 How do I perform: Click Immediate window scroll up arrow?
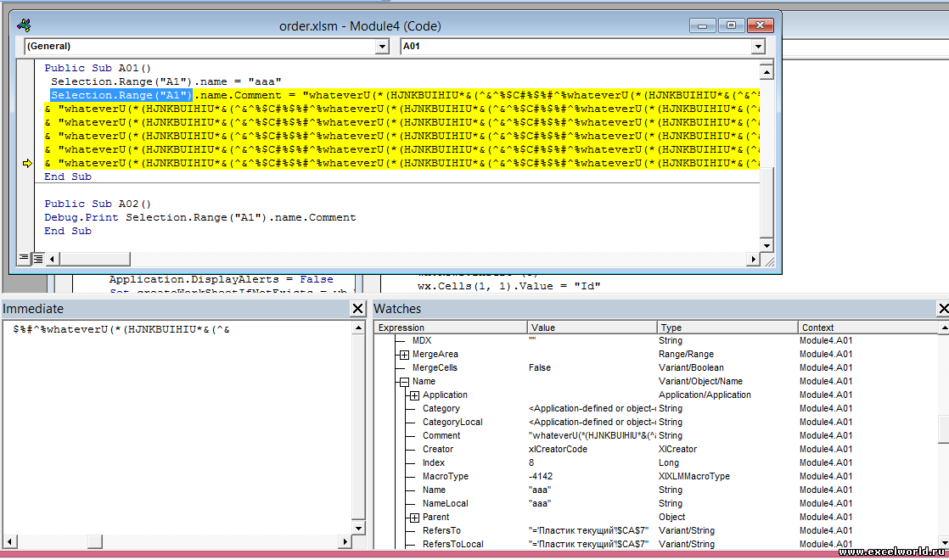click(x=358, y=328)
